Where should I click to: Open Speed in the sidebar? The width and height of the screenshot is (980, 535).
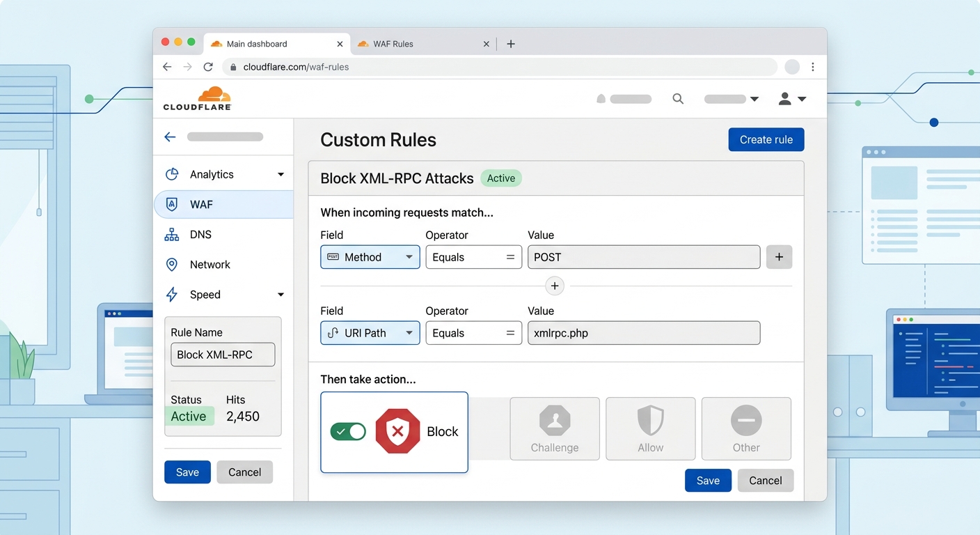click(x=224, y=295)
